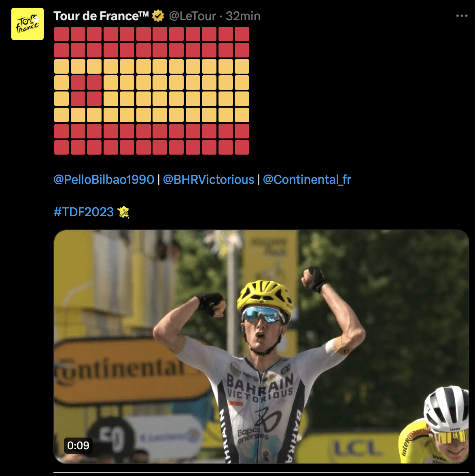The image size is (475, 476).
Task: Click the yellow France hashflag emoji
Action: (123, 212)
